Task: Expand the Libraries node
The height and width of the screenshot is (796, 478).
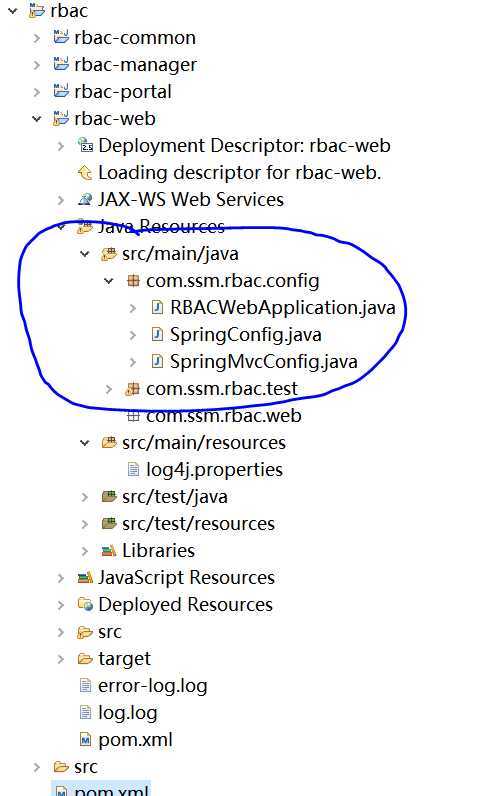Action: [85, 551]
